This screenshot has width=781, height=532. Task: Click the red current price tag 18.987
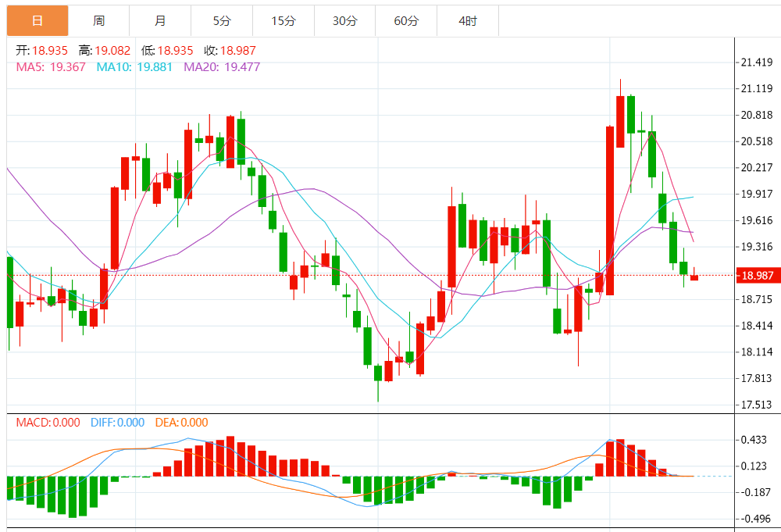coord(758,276)
